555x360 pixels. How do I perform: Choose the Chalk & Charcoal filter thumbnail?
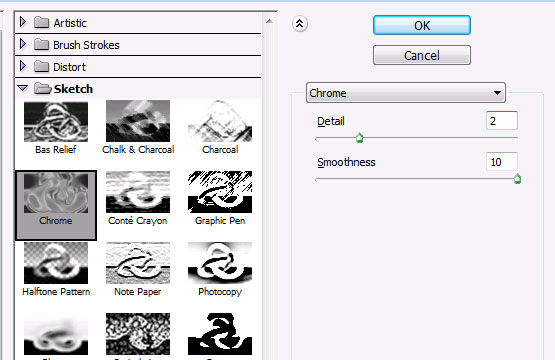point(138,121)
